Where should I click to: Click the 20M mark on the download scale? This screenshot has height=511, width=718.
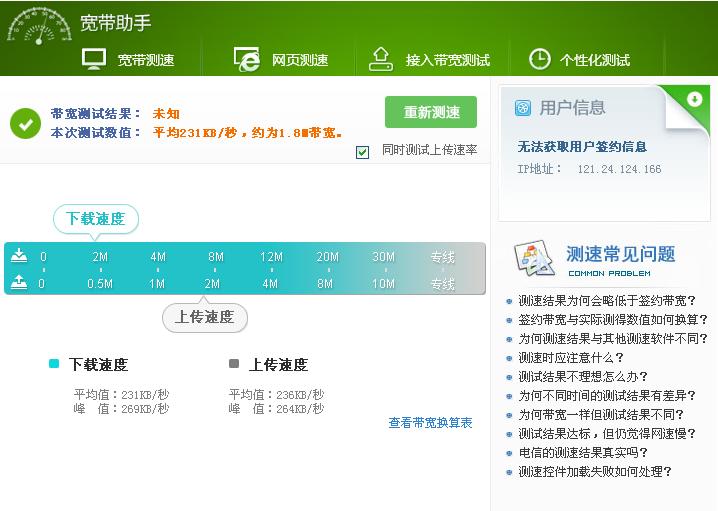point(327,257)
